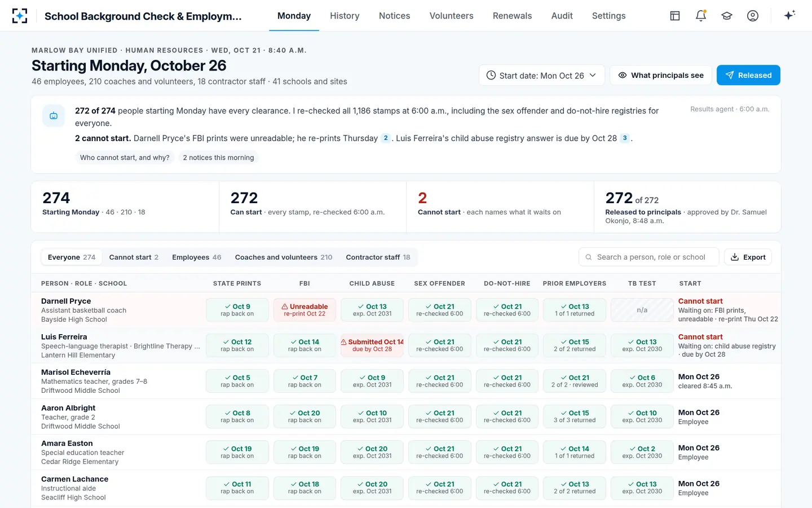Click the results agent robot icon

[x=54, y=116]
